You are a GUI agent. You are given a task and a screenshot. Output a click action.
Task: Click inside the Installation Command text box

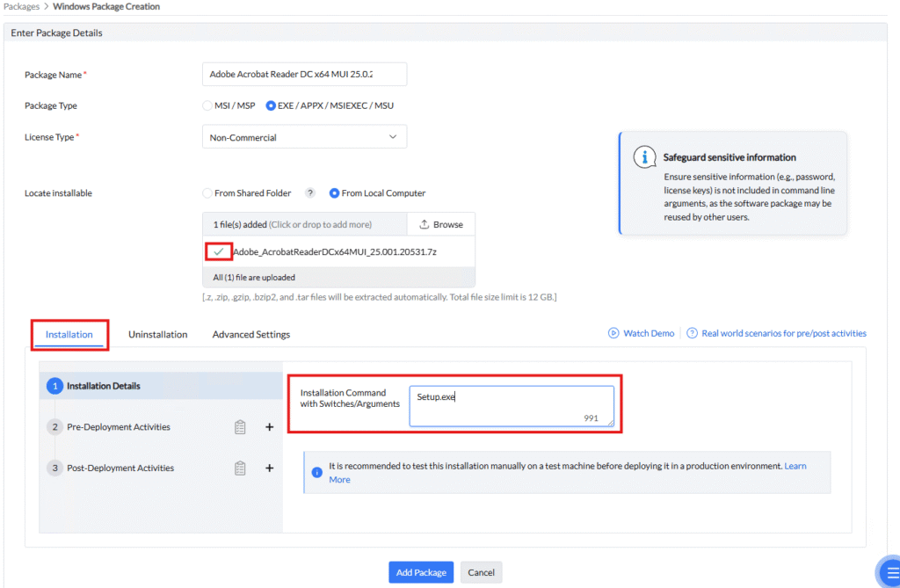pyautogui.click(x=511, y=406)
